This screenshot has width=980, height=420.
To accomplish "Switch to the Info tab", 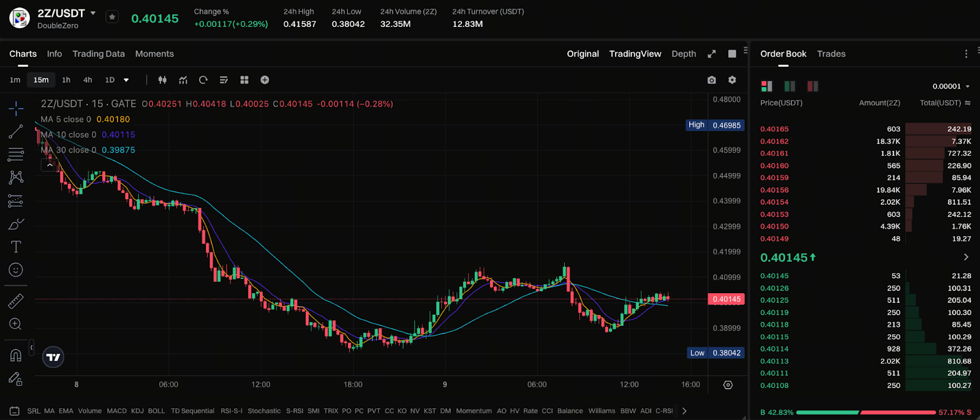I will coord(55,54).
